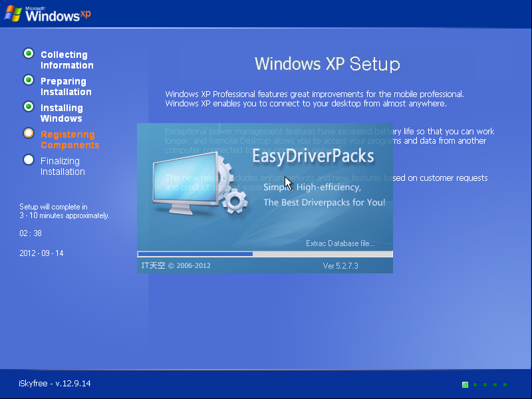Click the green bullet beside Collecting Information
Screen dimensions: 532x399
[29, 53]
